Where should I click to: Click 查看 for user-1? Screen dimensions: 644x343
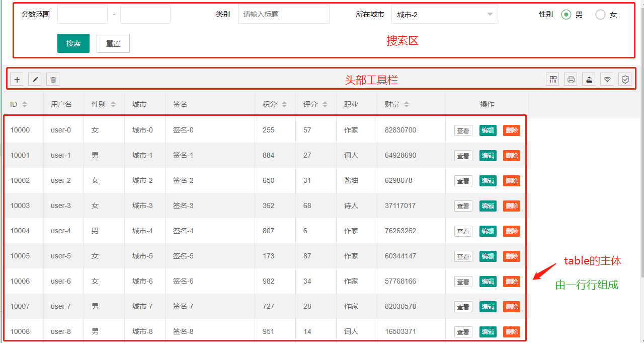[463, 156]
